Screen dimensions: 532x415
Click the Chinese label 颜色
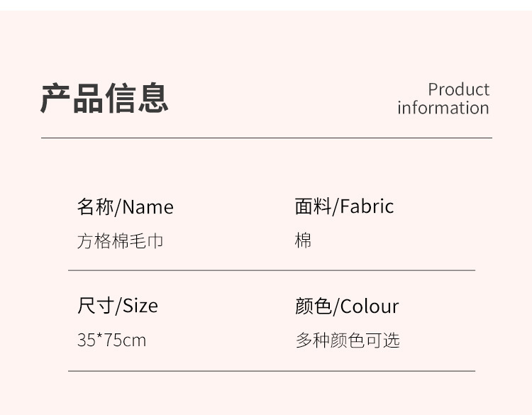pos(313,306)
